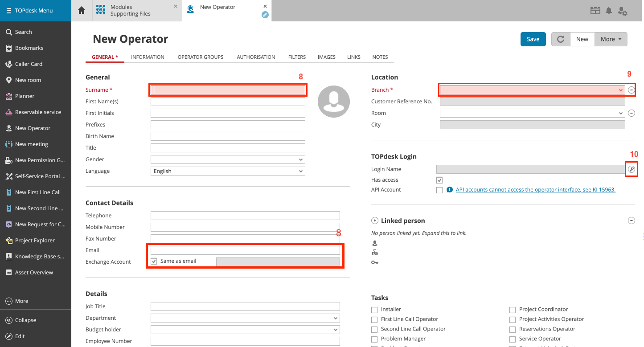Click into the Surname input field

[x=228, y=90]
